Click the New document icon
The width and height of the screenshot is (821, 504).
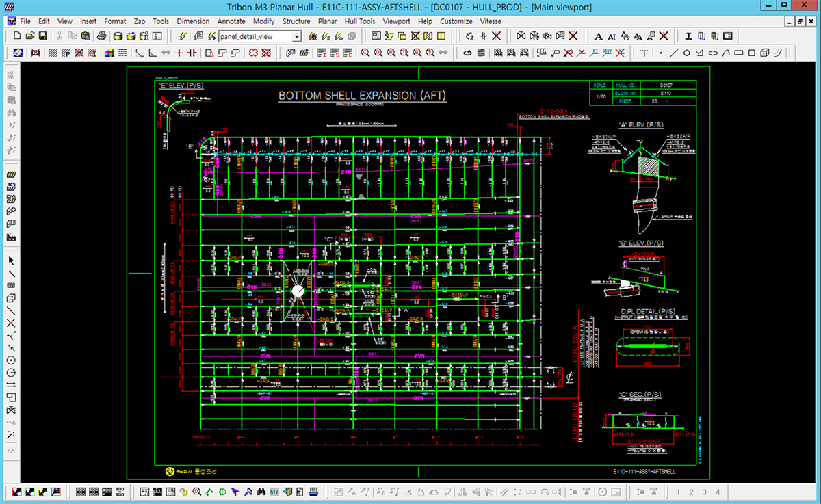tap(17, 36)
